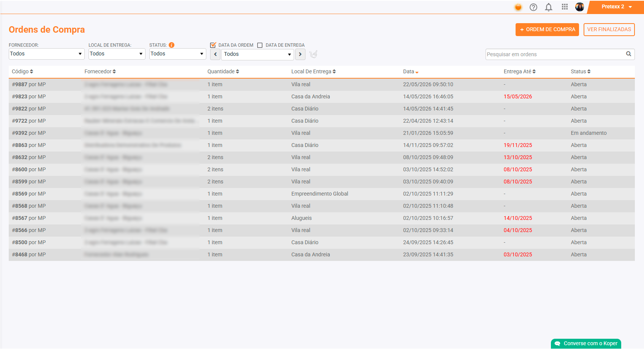Click the delivery date 04/10/2025
The width and height of the screenshot is (644, 349).
click(x=518, y=230)
